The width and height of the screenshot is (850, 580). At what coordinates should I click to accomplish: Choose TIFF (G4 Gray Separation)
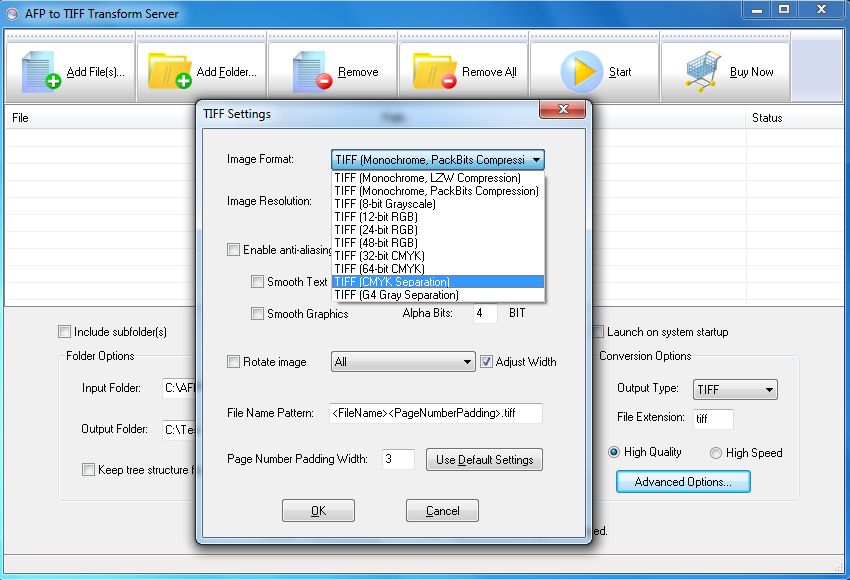pos(438,295)
